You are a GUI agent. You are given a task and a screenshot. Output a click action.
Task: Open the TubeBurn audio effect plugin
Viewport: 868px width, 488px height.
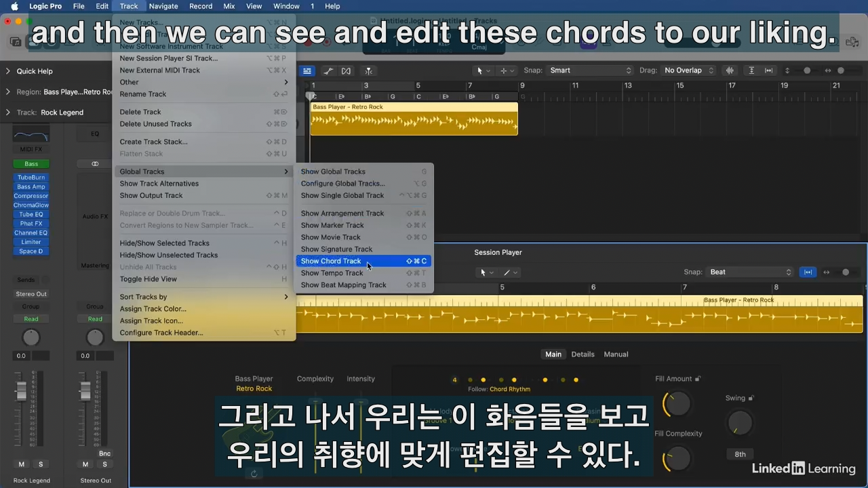[x=31, y=178]
